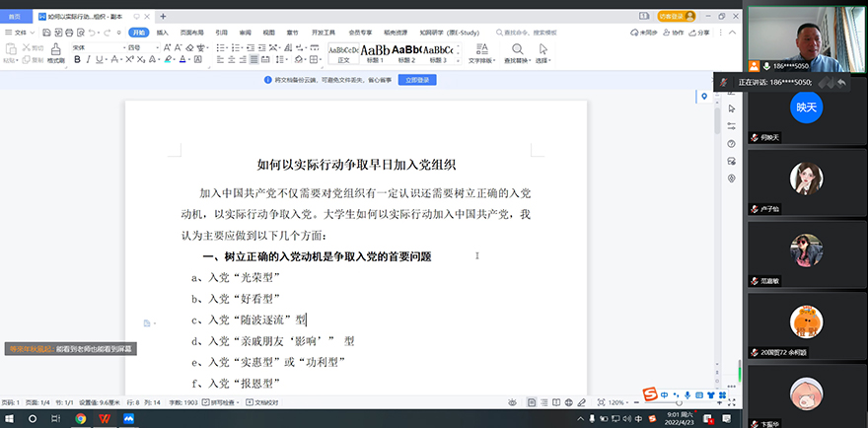Image resolution: width=868 pixels, height=428 pixels.
Task: Click the Decrease Indent icon
Action: pyautogui.click(x=251, y=48)
